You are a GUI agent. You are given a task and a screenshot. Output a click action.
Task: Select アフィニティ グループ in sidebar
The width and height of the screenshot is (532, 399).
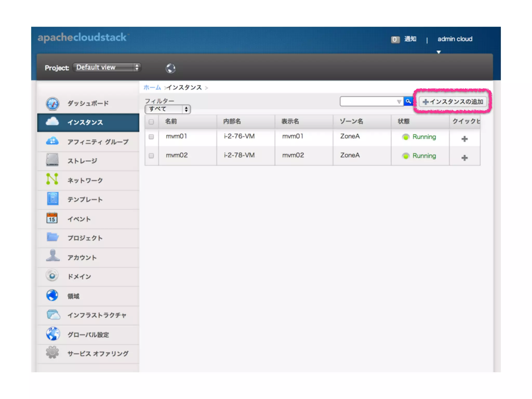click(98, 142)
